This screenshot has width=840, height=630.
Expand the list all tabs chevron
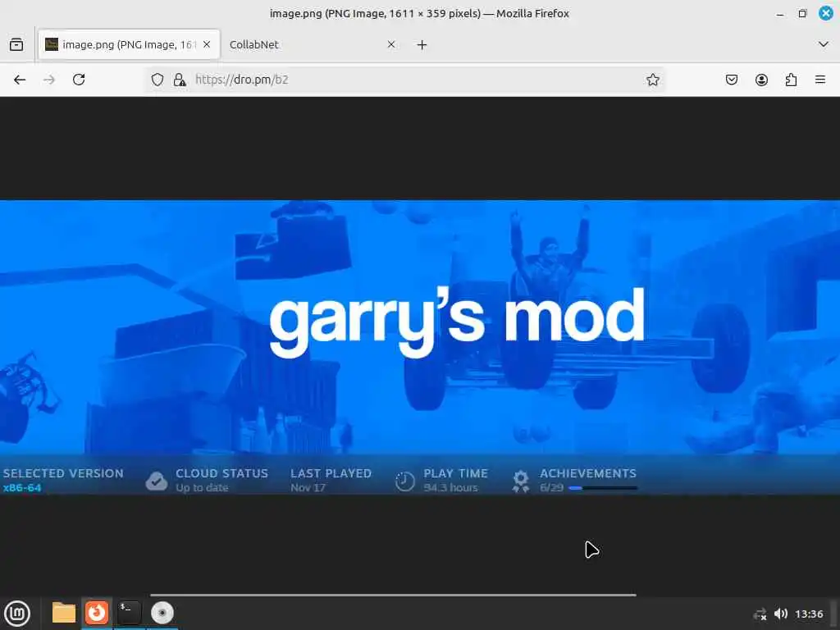coord(824,44)
